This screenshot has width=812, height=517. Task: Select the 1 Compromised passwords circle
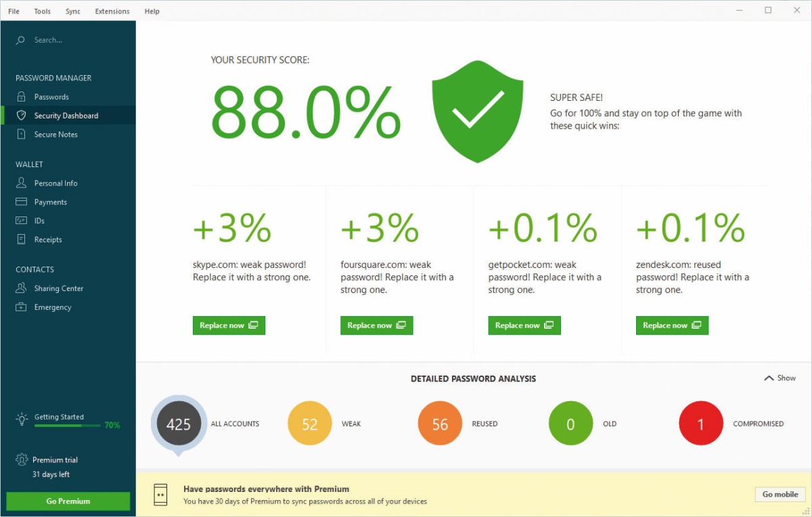click(701, 424)
